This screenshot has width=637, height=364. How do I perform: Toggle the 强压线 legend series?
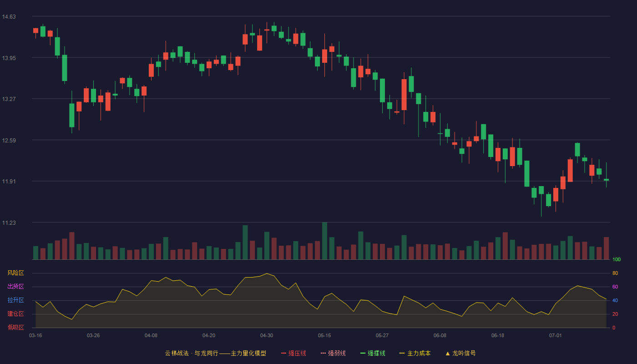click(x=294, y=353)
